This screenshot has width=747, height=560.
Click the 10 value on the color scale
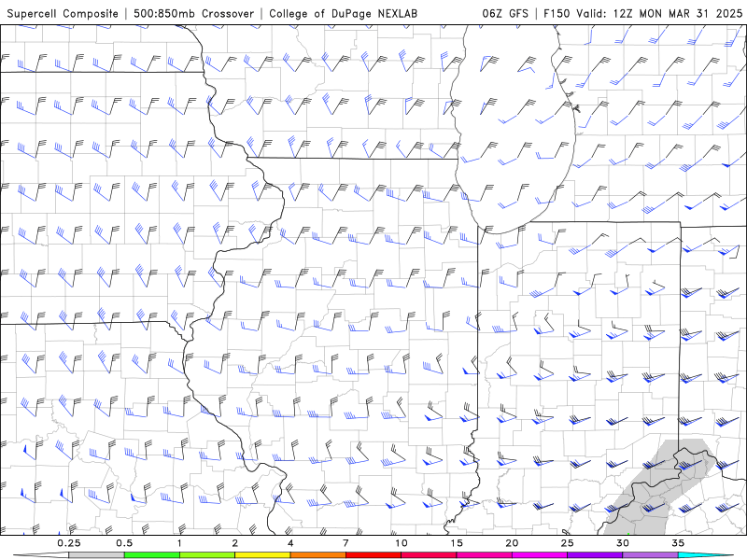tap(402, 543)
